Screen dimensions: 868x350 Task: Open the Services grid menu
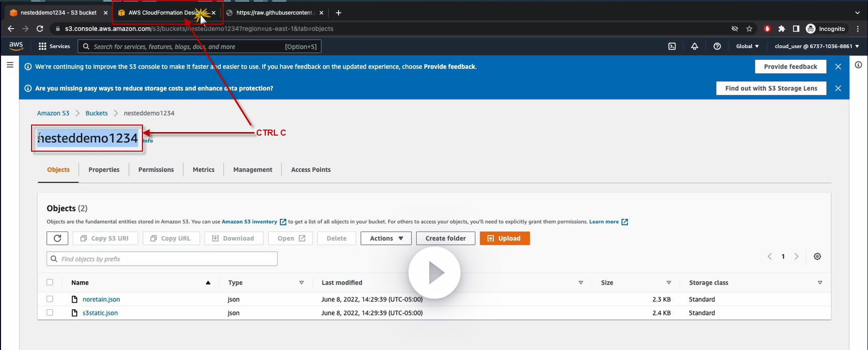point(54,46)
